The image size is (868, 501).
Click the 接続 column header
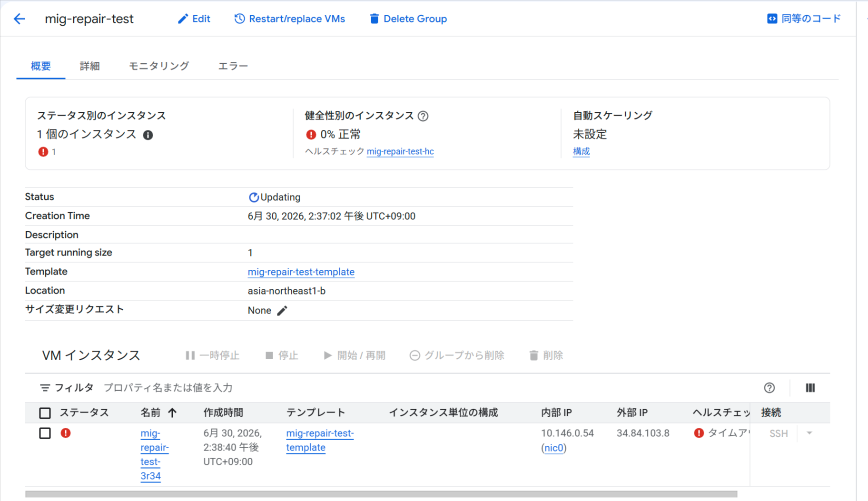tap(771, 413)
